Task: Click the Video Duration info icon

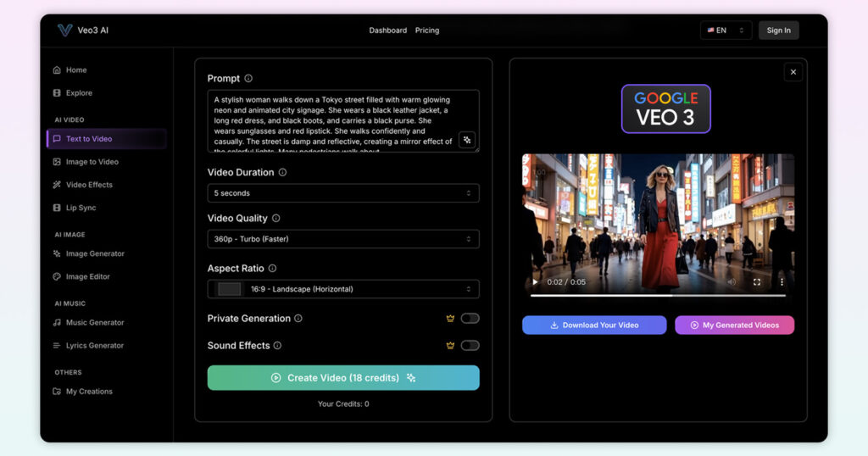Action: pos(282,172)
